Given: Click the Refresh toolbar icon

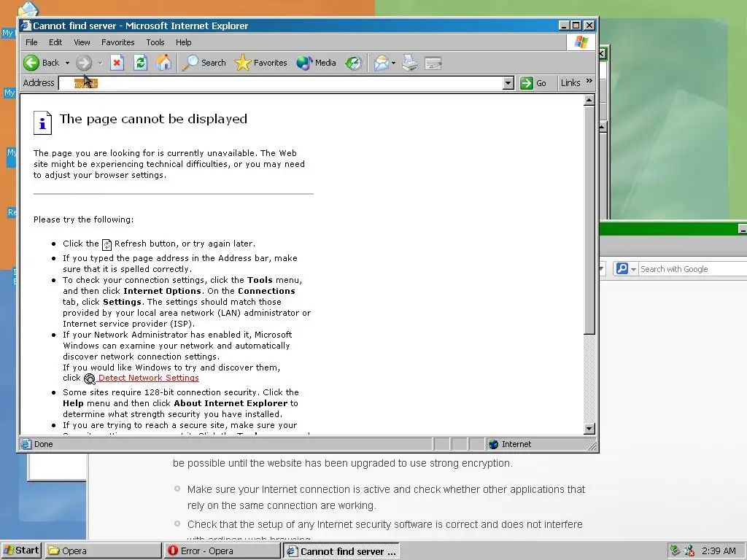Looking at the screenshot, I should point(141,63).
